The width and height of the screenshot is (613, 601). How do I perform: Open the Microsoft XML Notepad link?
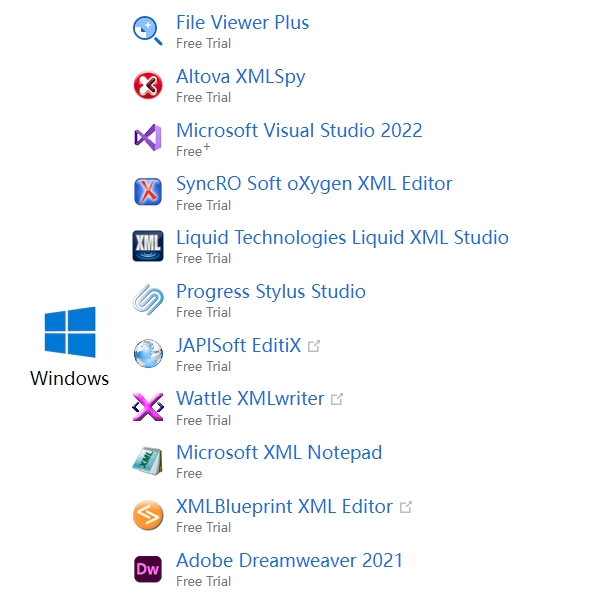[x=279, y=453]
